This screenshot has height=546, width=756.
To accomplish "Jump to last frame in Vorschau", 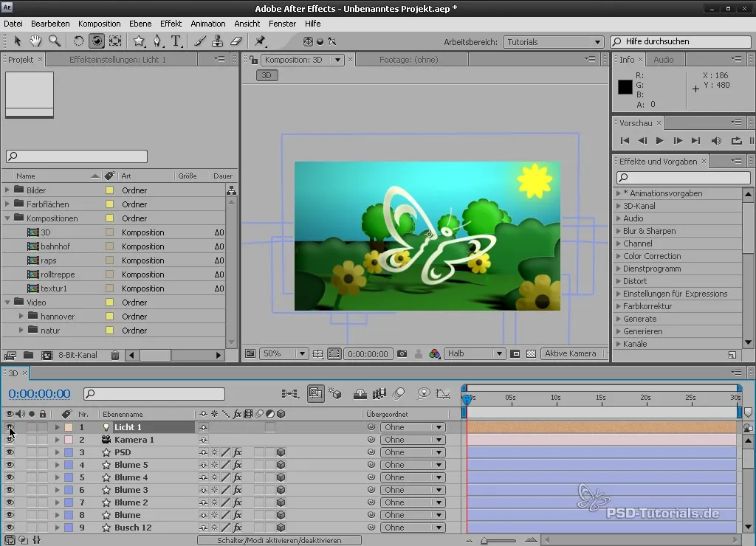I will (x=695, y=141).
